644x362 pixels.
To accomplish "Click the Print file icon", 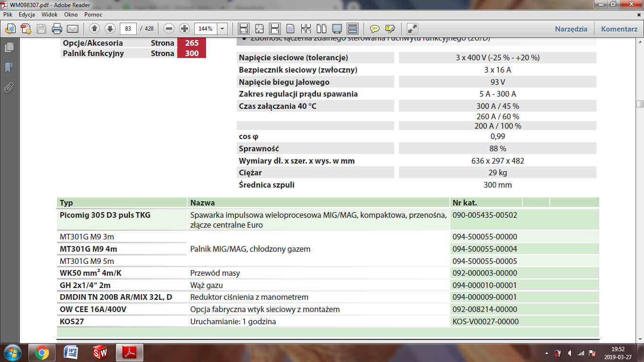I will (x=57, y=29).
